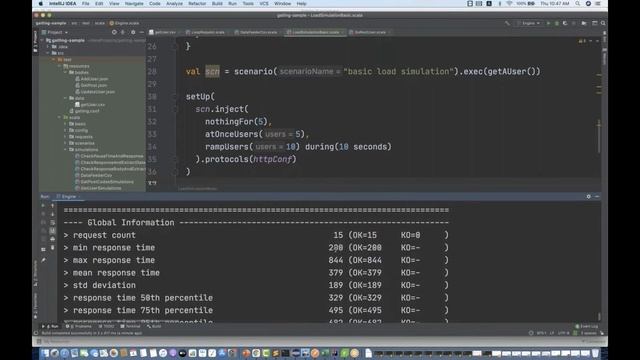This screenshot has width=640, height=360.
Task: Toggle scroll to end icon in the Run panel
Action: (x=52, y=231)
